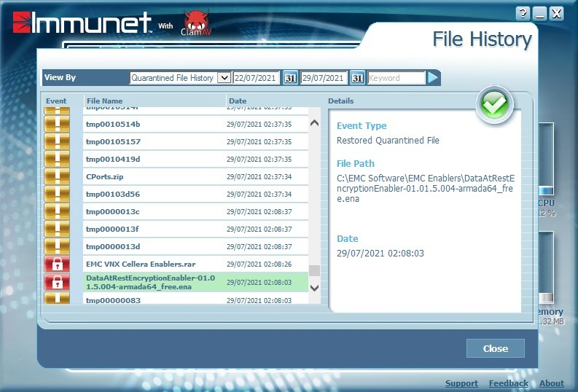The height and width of the screenshot is (392, 578).
Task: Click the start date field 22/07/2021
Action: click(256, 78)
